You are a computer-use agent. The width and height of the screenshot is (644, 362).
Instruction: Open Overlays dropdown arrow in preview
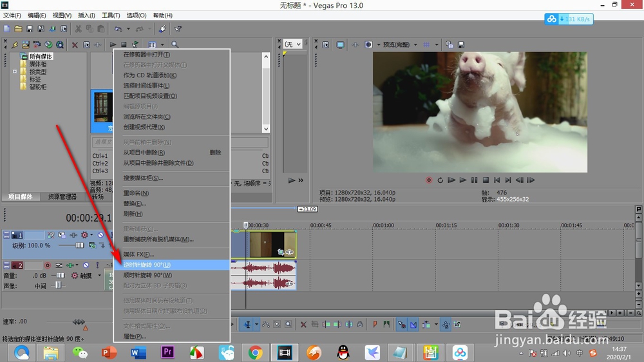point(436,44)
